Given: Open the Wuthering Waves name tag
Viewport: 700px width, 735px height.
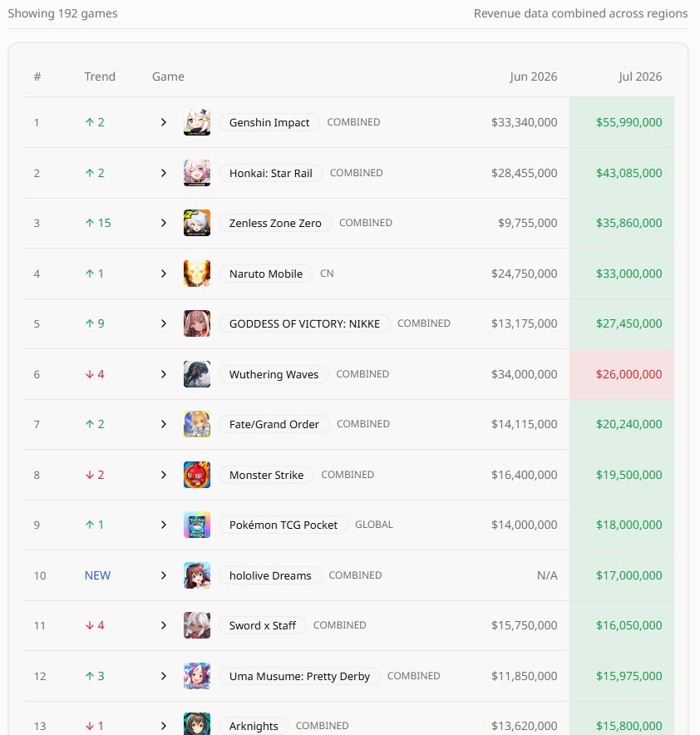Looking at the screenshot, I should click(x=274, y=374).
